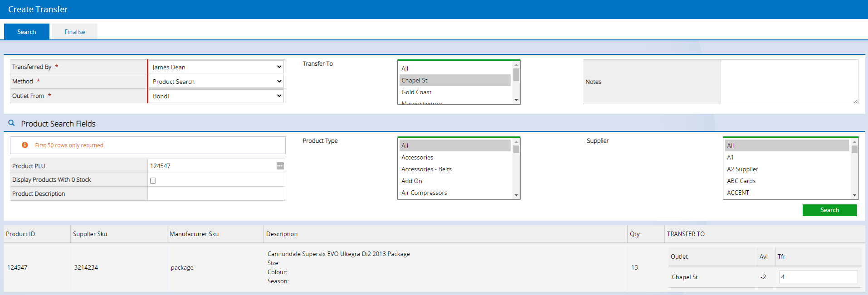Click the Transfer To list scroll-up arrow

point(516,65)
